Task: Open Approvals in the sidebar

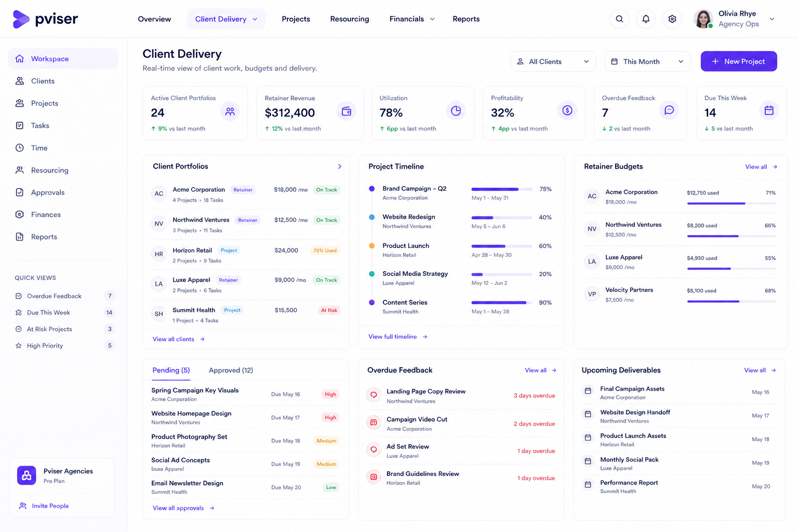Action: tap(63, 192)
